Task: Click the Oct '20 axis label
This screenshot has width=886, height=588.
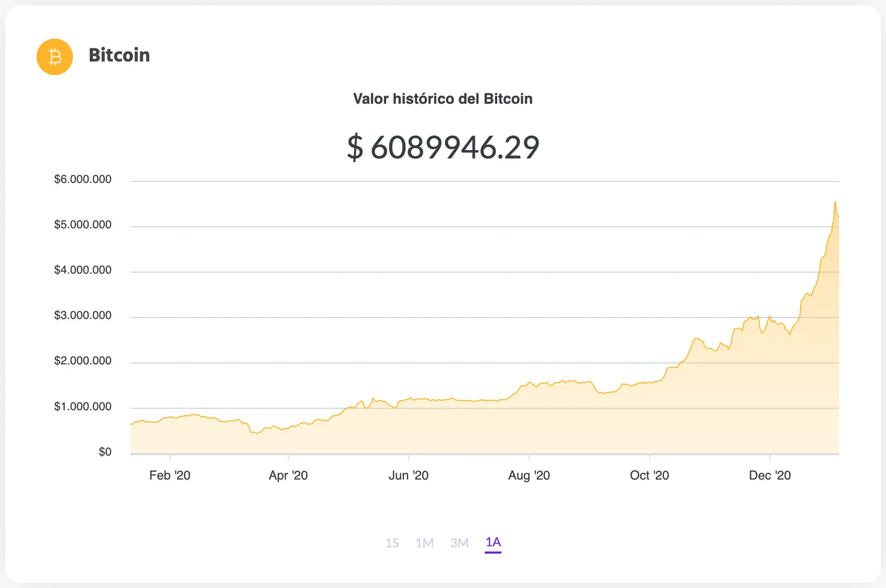Action: click(649, 475)
